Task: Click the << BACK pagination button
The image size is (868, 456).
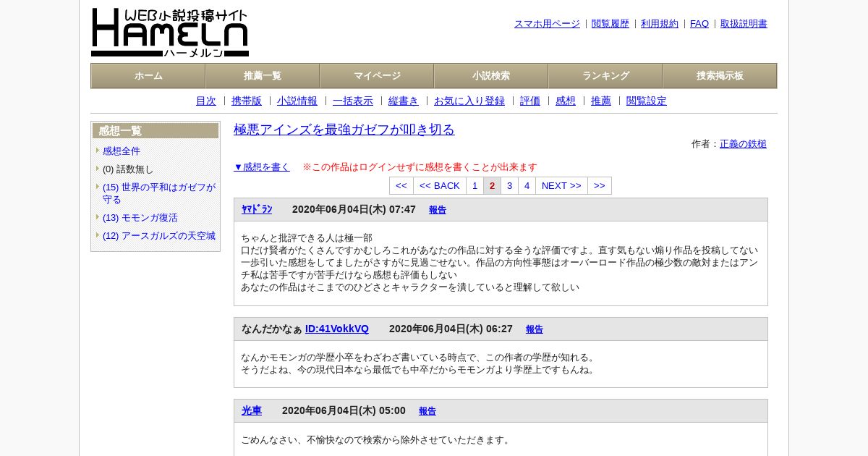Action: coord(440,186)
